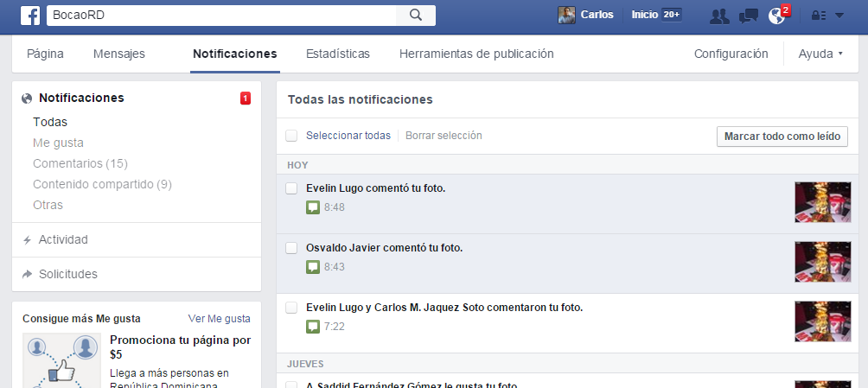Filter notifications by Otras
Image resolution: width=868 pixels, height=388 pixels.
pos(48,205)
